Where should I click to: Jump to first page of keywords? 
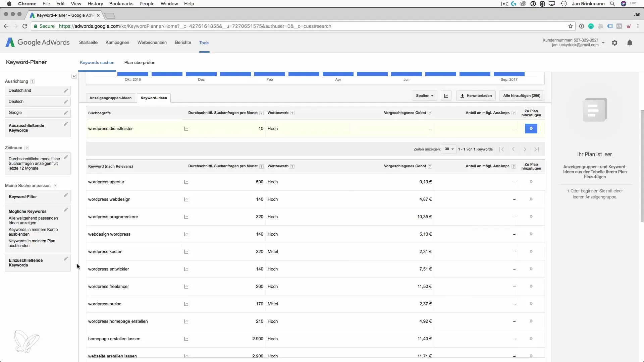501,149
